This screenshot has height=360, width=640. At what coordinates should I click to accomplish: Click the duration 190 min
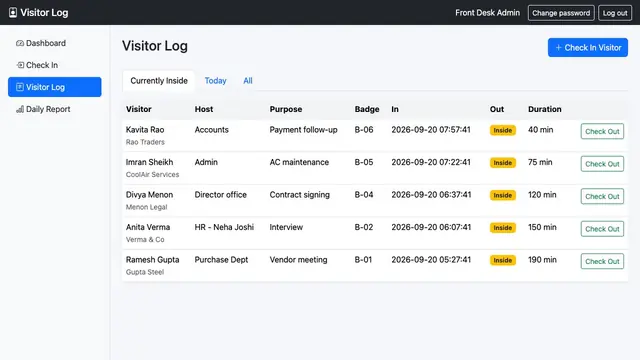pos(542,260)
